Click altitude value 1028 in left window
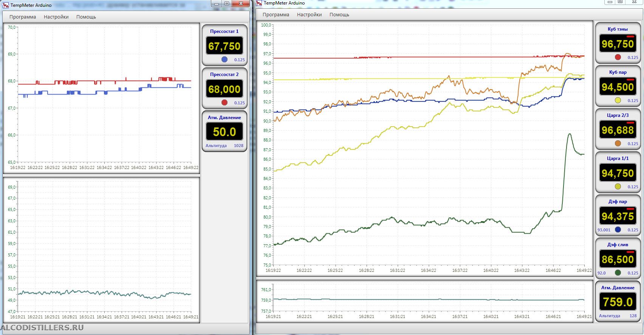This screenshot has width=644, height=335. (238, 146)
